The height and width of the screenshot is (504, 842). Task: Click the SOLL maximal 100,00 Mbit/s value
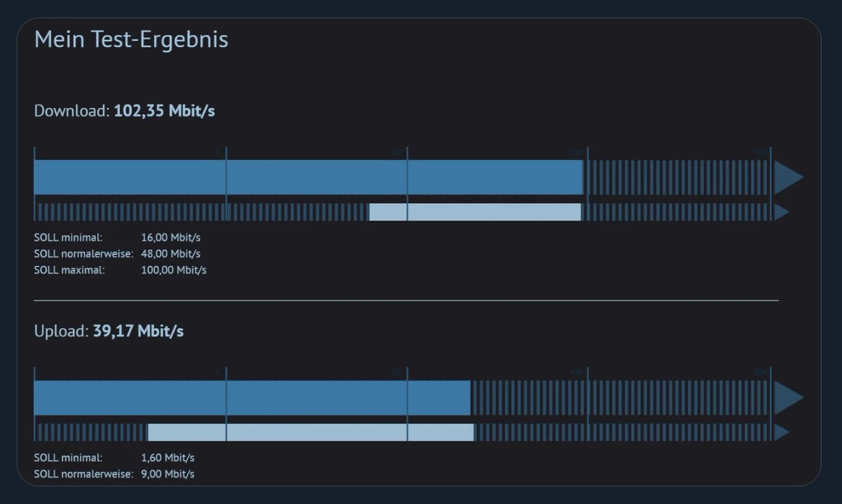(174, 270)
